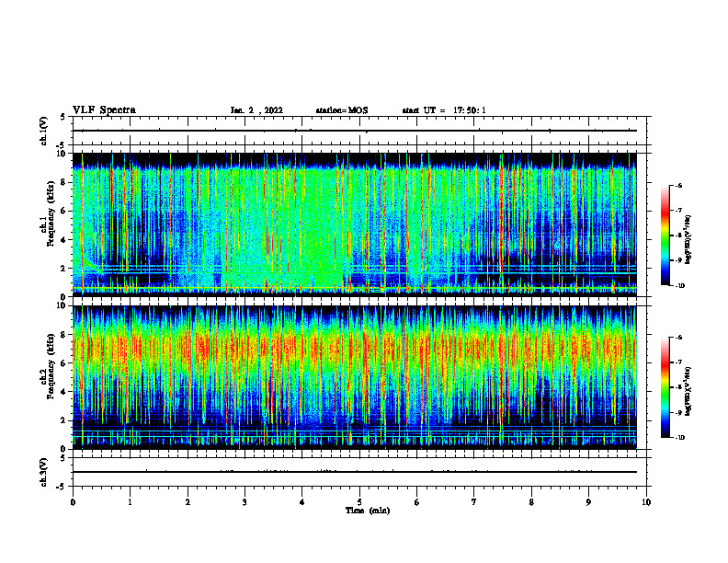Click ch.2 color bar unit label
Viewport: 728px width, 563px height.
pos(688,391)
